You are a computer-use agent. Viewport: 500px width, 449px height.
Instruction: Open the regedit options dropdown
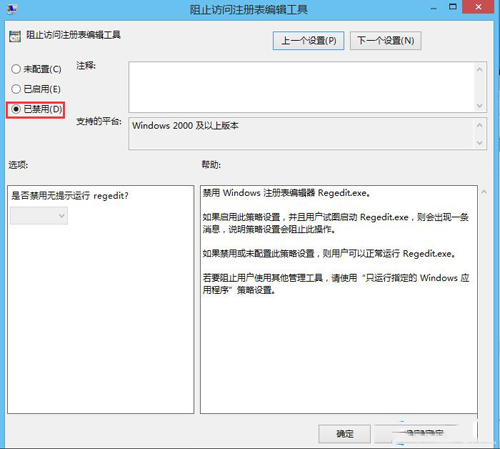click(x=39, y=216)
